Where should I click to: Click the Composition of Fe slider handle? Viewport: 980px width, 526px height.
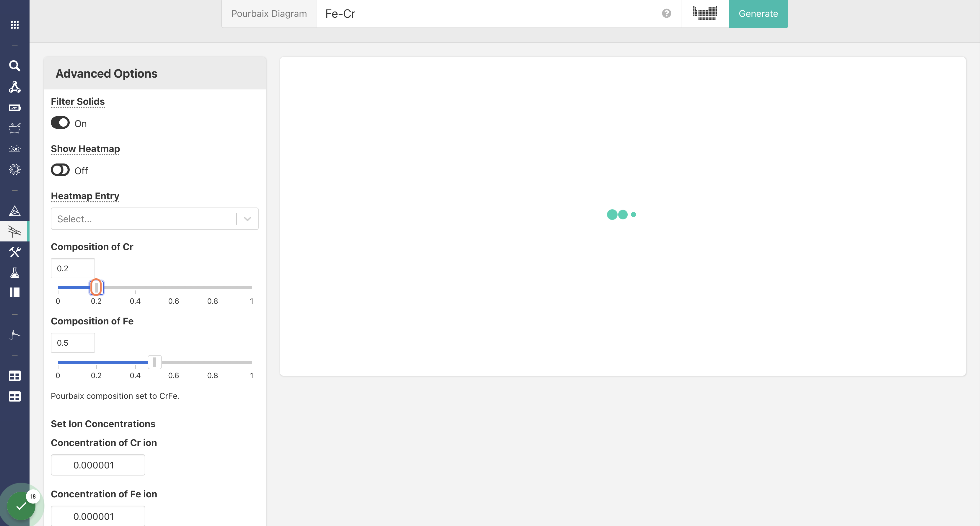click(x=154, y=362)
